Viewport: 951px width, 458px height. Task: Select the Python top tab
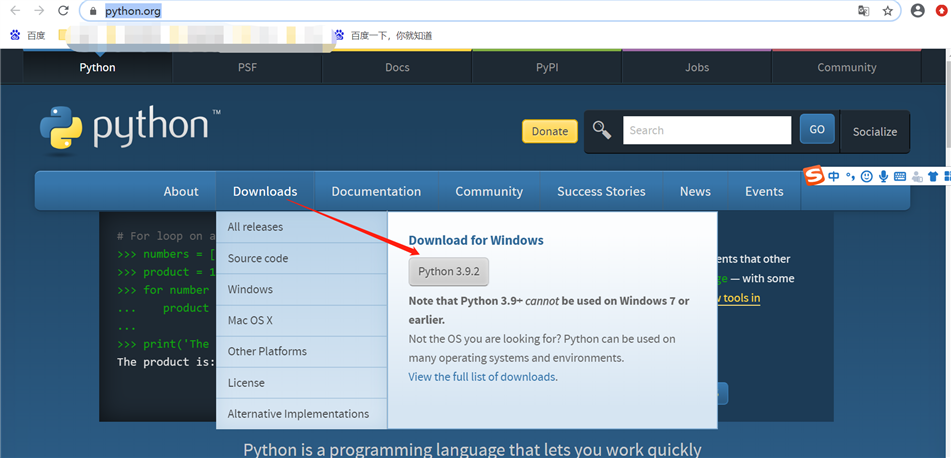tap(97, 67)
